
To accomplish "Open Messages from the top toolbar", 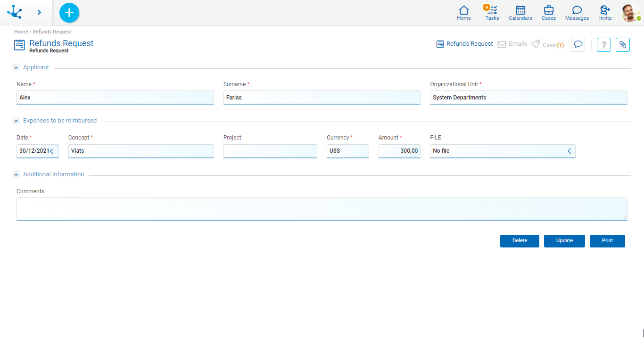I will [x=577, y=13].
